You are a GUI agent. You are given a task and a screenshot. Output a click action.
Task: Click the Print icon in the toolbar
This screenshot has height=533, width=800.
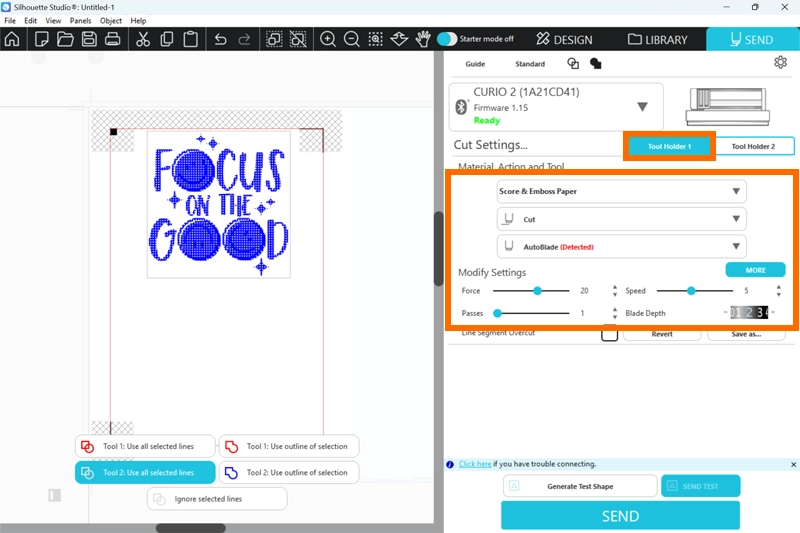coord(112,40)
